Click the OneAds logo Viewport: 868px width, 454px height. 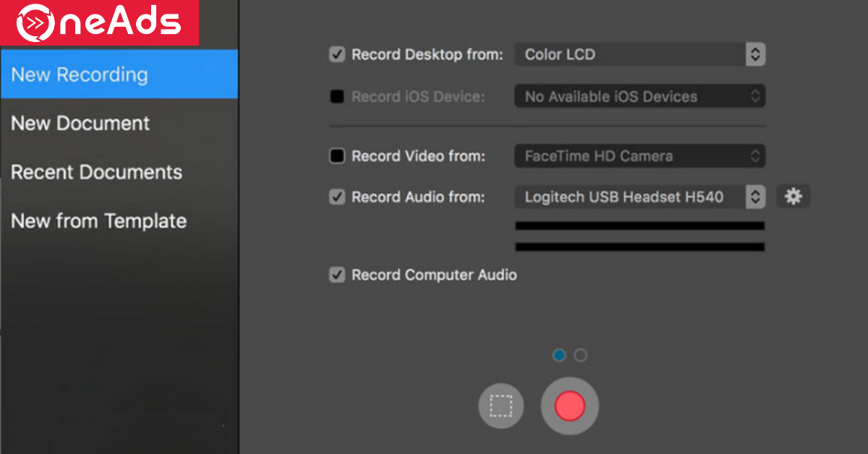pyautogui.click(x=99, y=22)
